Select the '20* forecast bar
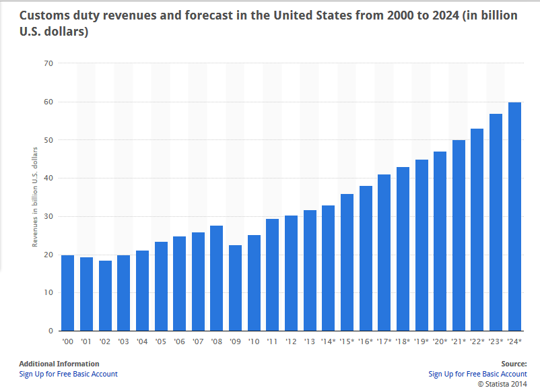Image resolution: width=540 pixels, height=392 pixels. pyautogui.click(x=440, y=242)
